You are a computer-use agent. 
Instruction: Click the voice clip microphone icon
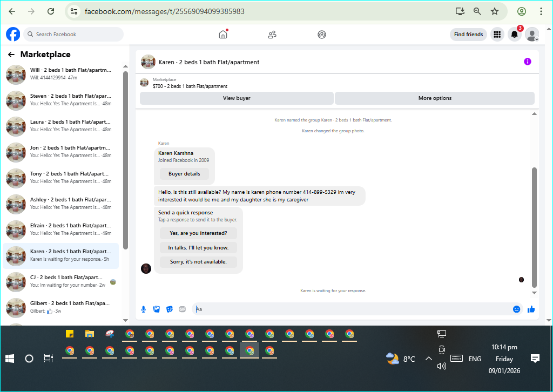(x=144, y=309)
